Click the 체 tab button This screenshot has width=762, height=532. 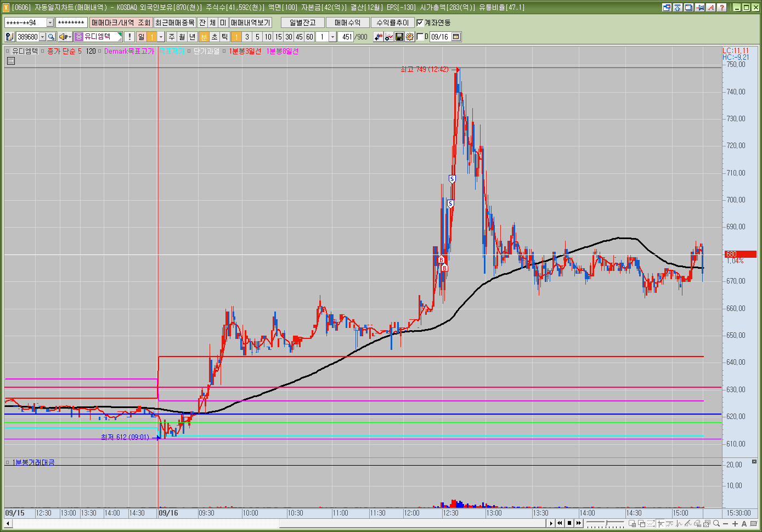coord(213,22)
